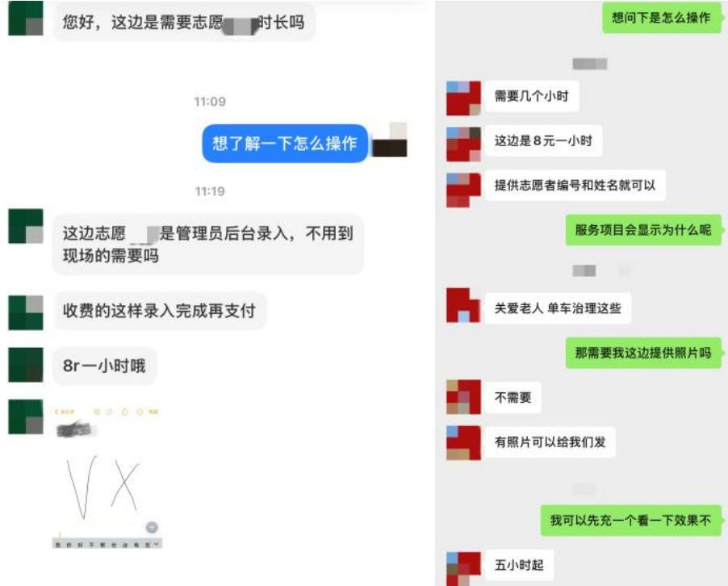Open the green avatar beside '8r一小时哦'
This screenshot has width=728, height=586.
pos(26,365)
